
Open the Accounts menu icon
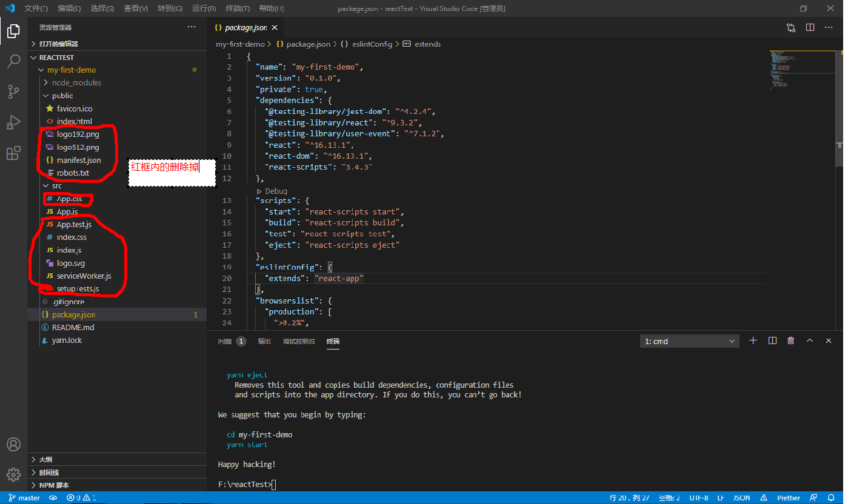coord(13,445)
